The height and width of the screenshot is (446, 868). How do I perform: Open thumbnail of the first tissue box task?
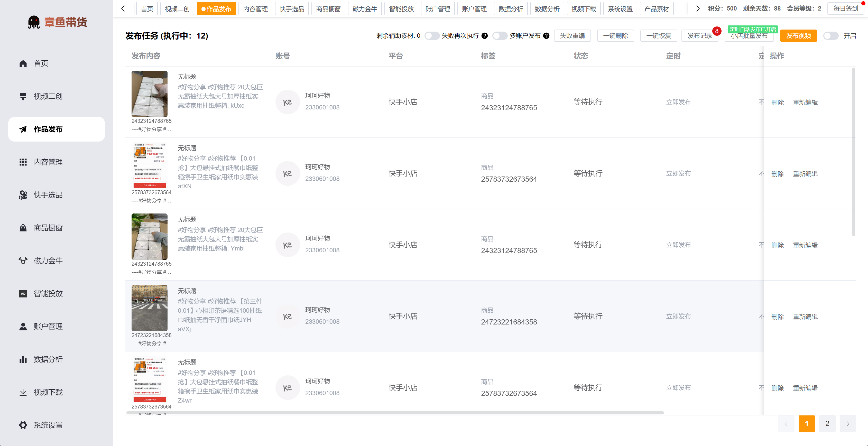pos(149,94)
